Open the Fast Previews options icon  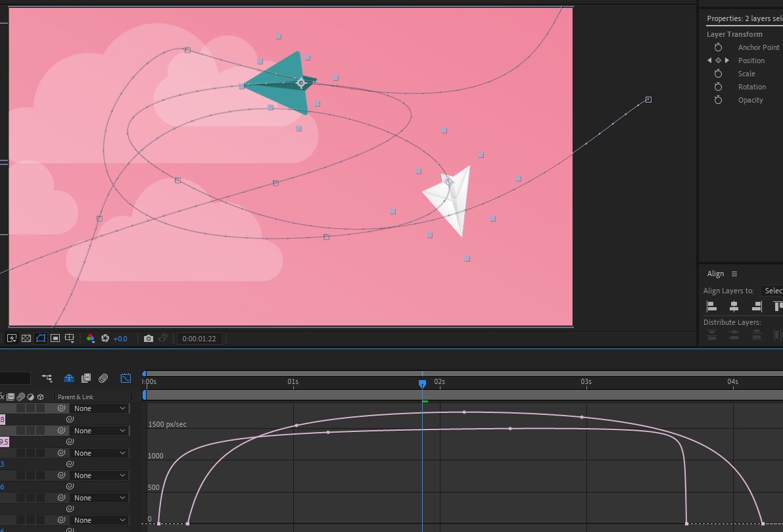coord(11,338)
